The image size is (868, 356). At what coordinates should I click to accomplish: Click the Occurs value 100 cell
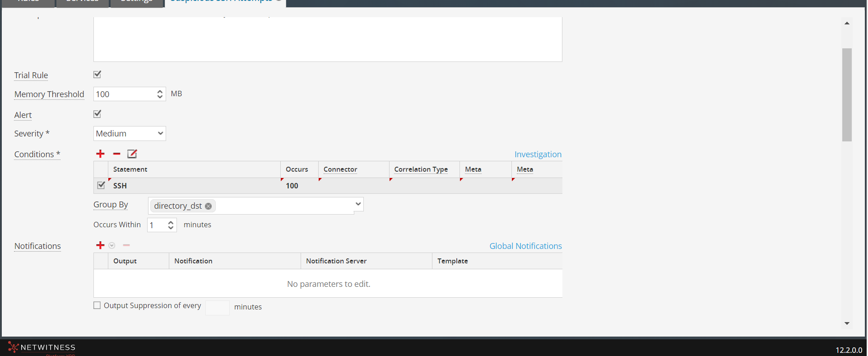point(299,186)
